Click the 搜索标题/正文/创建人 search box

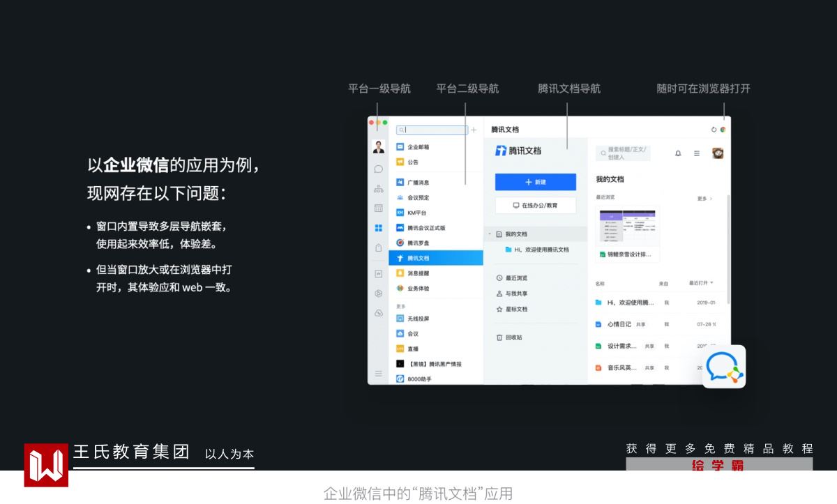tap(624, 153)
